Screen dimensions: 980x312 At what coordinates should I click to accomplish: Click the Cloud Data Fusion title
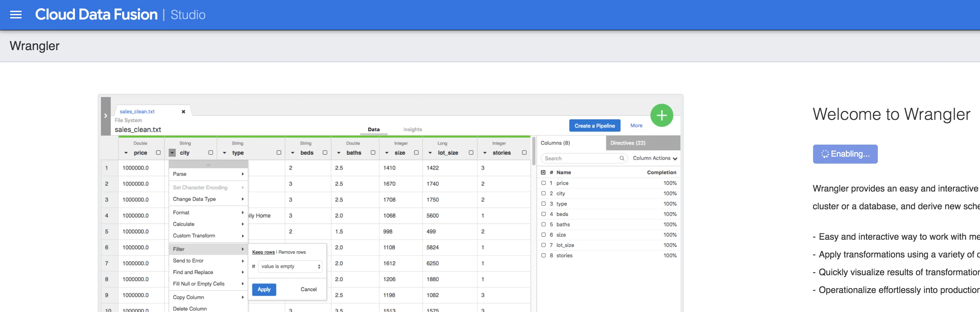(x=96, y=15)
